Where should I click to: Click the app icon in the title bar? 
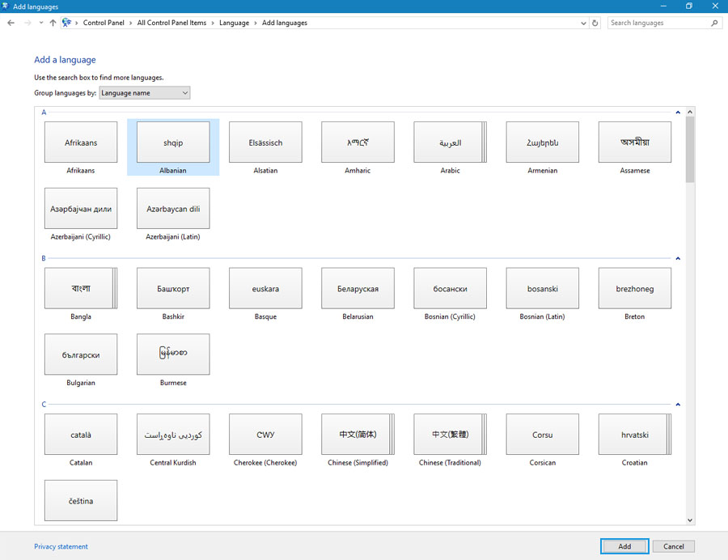click(6, 6)
